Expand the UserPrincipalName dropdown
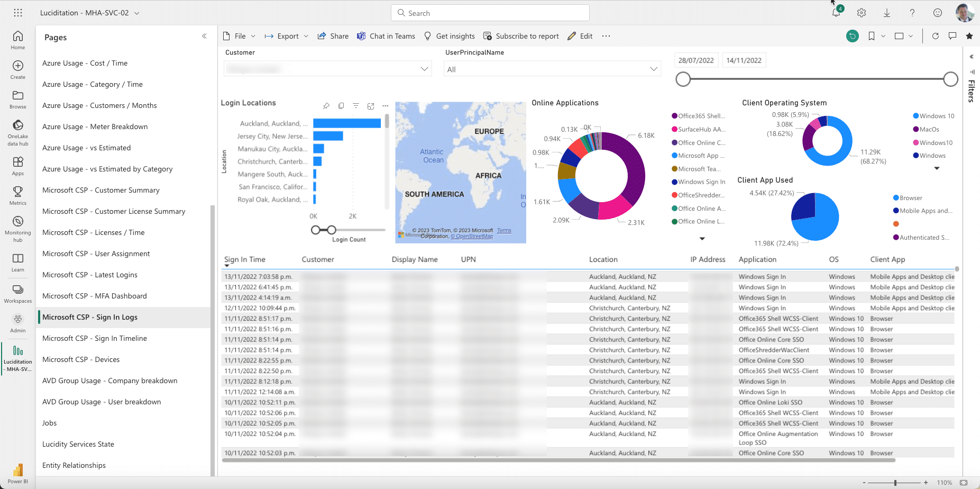The image size is (980, 489). click(654, 69)
